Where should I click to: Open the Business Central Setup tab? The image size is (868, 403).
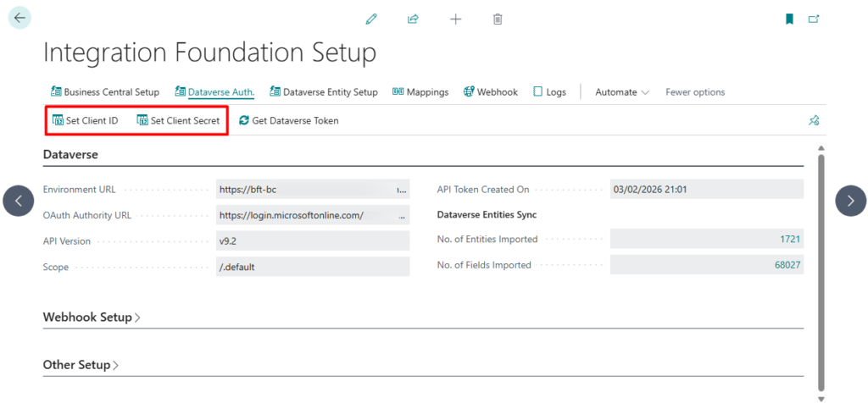point(105,92)
